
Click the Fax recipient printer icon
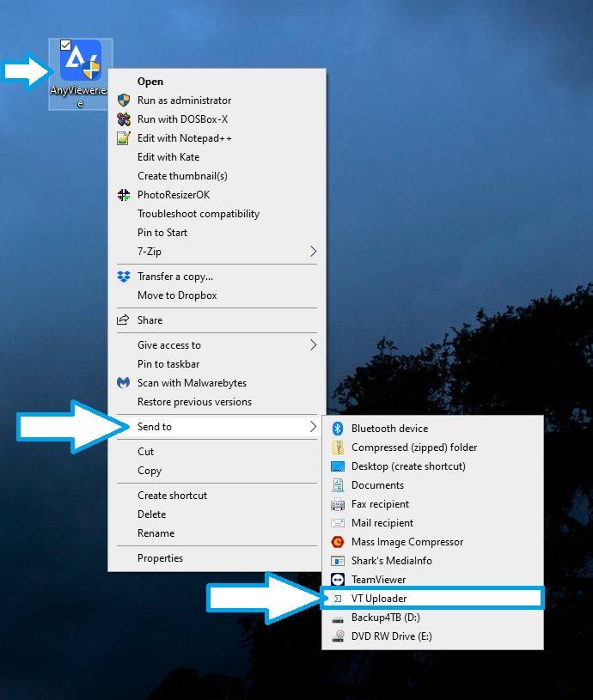338,504
